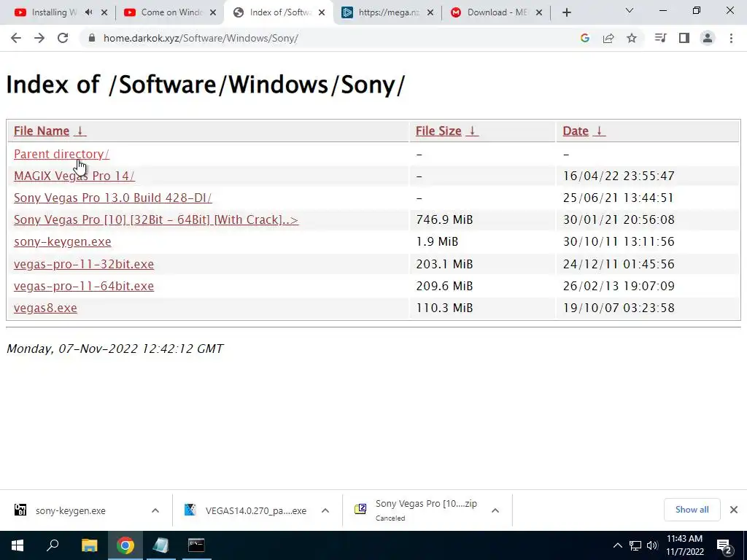Open the taskbar clock and calendar
The width and height of the screenshot is (747, 560).
tap(684, 545)
